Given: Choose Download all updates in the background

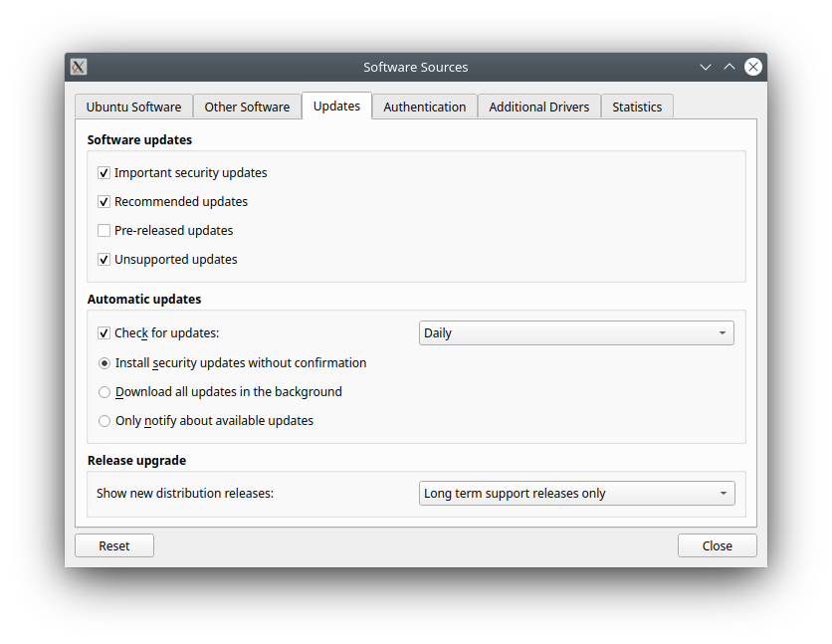Looking at the screenshot, I should tap(104, 392).
